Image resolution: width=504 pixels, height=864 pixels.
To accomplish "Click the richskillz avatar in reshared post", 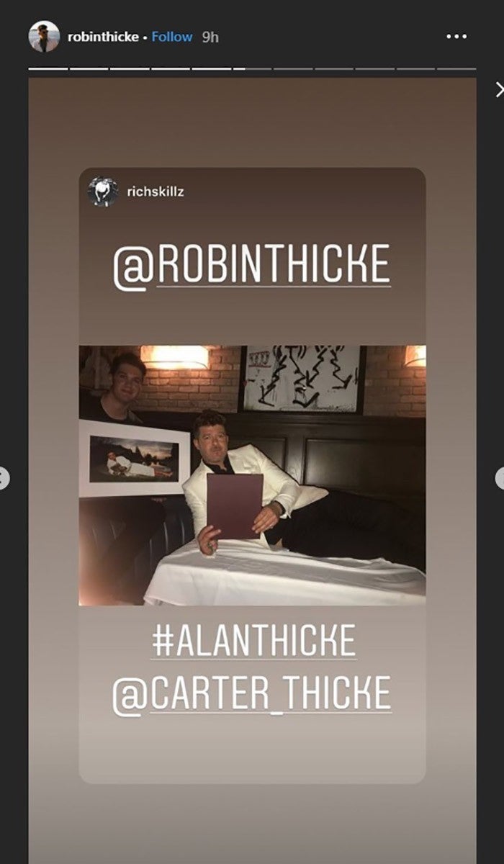I will (103, 192).
